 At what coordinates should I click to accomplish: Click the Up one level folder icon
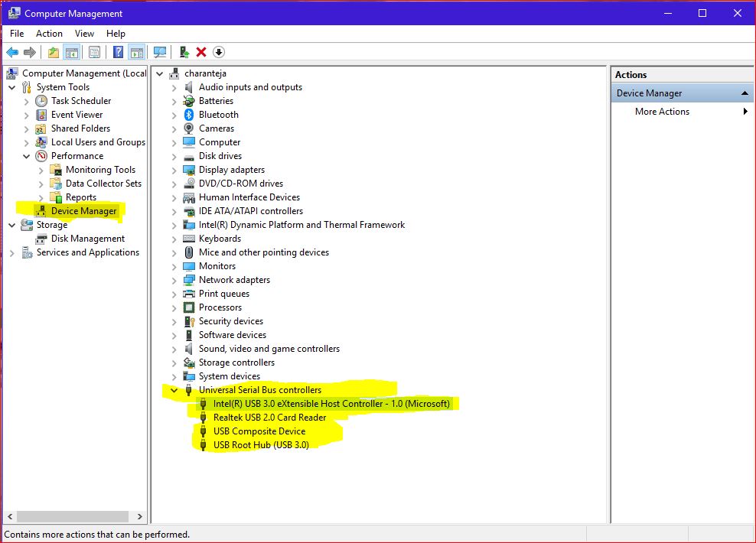[x=54, y=52]
